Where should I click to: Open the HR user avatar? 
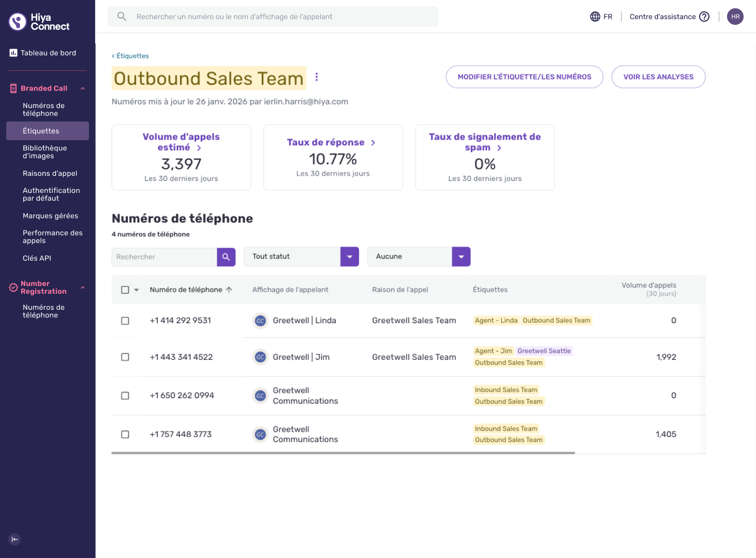point(735,17)
